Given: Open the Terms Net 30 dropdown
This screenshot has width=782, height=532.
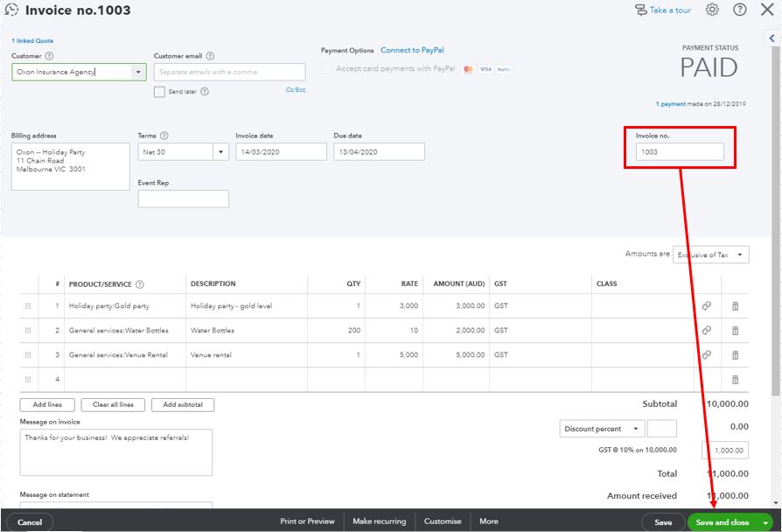Looking at the screenshot, I should 220,152.
